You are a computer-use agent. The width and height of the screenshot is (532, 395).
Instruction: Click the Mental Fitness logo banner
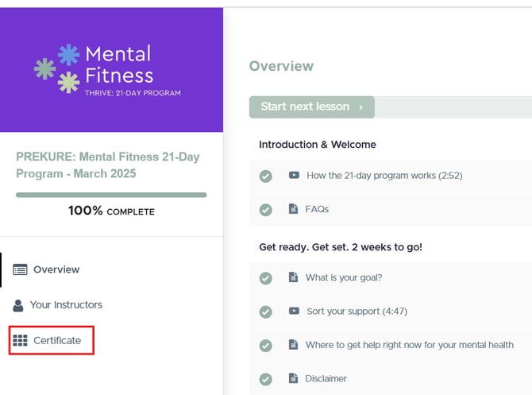[111, 70]
